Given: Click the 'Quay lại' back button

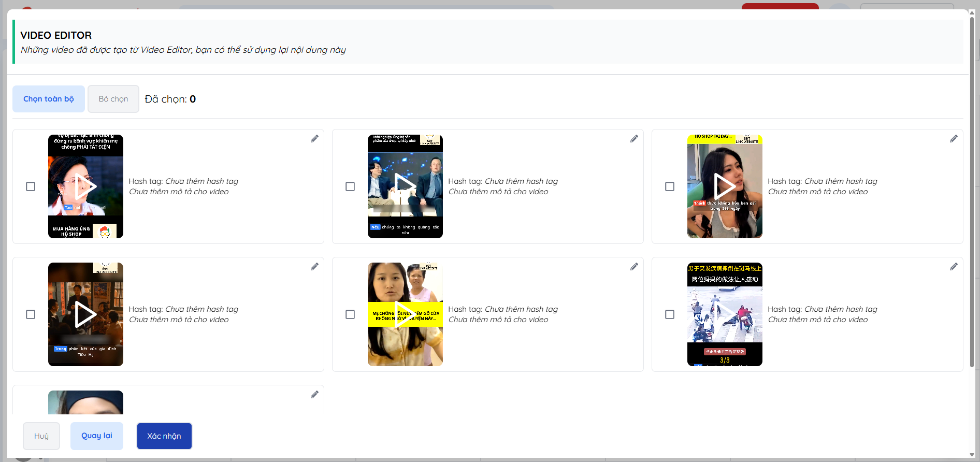Looking at the screenshot, I should click(97, 436).
